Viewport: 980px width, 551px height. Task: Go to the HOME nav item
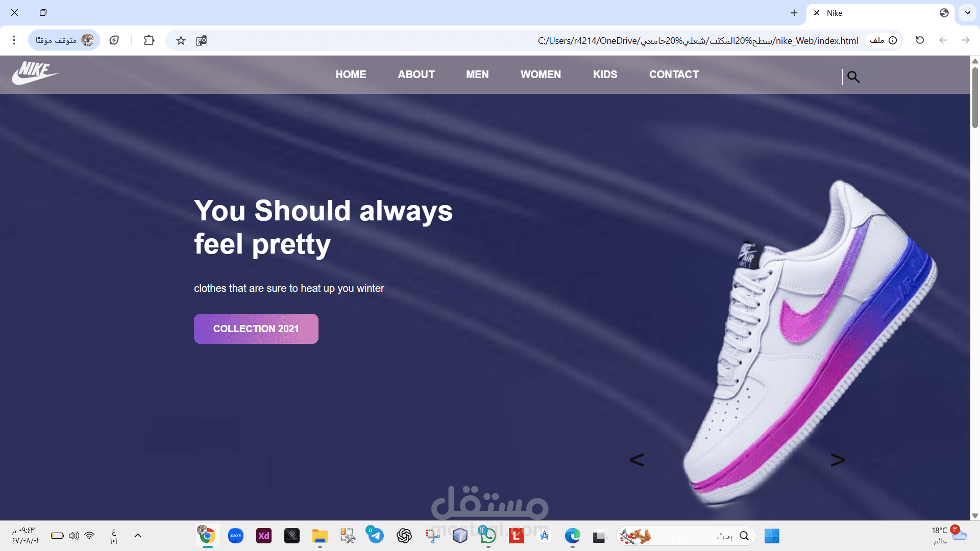(x=351, y=74)
